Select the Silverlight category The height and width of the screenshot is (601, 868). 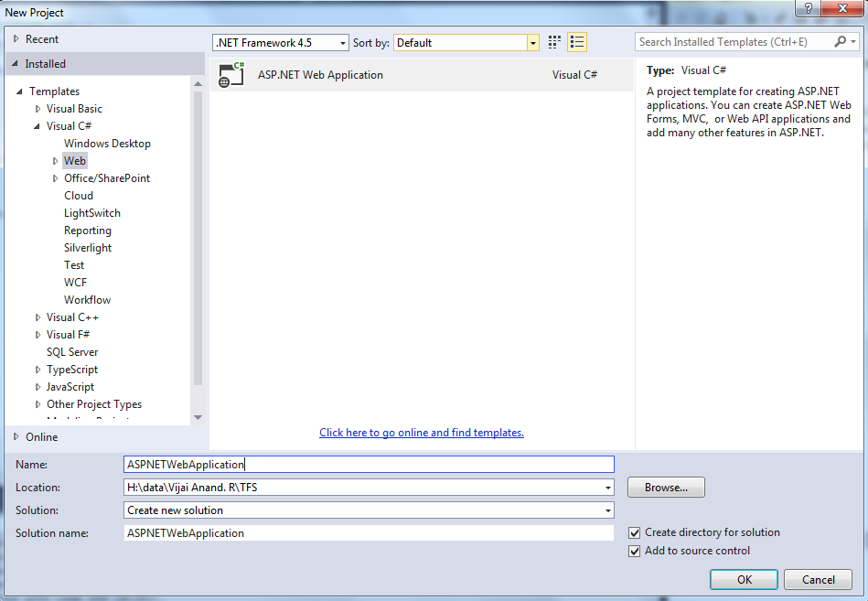(88, 248)
